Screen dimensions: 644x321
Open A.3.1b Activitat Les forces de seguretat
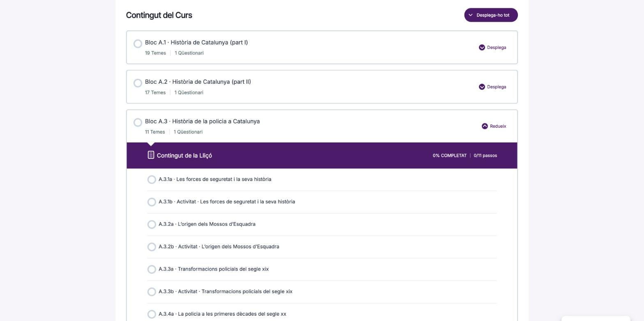click(x=227, y=202)
